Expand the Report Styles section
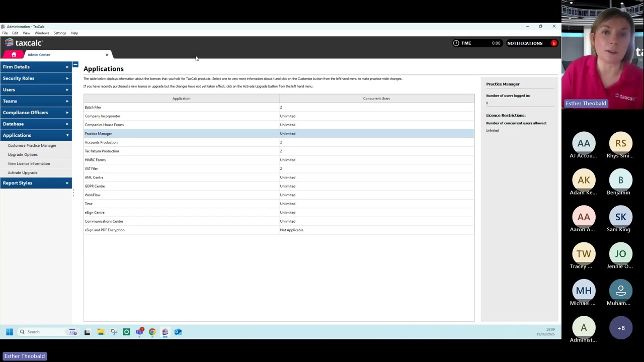 tap(36, 183)
